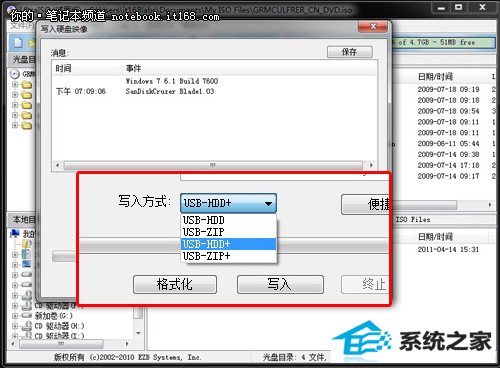Select the row dated 2009-06-11 05:44
The height and width of the screenshot is (368, 500).
[x=448, y=144]
